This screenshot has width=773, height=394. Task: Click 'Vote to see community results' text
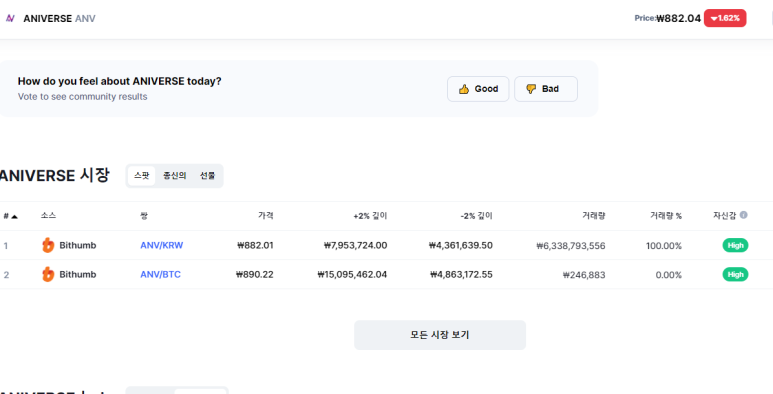click(82, 97)
